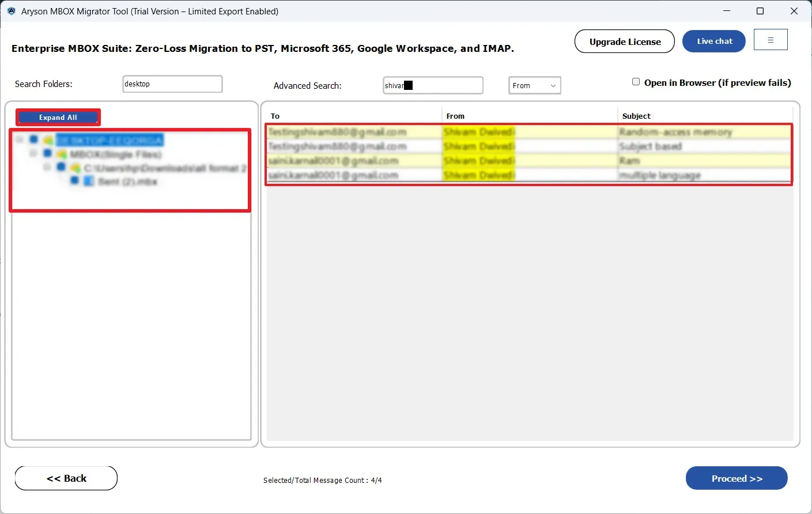Viewport: 812px width, 514px height.
Task: Collapse the MBOX(Single Files) tree node
Action: [33, 153]
